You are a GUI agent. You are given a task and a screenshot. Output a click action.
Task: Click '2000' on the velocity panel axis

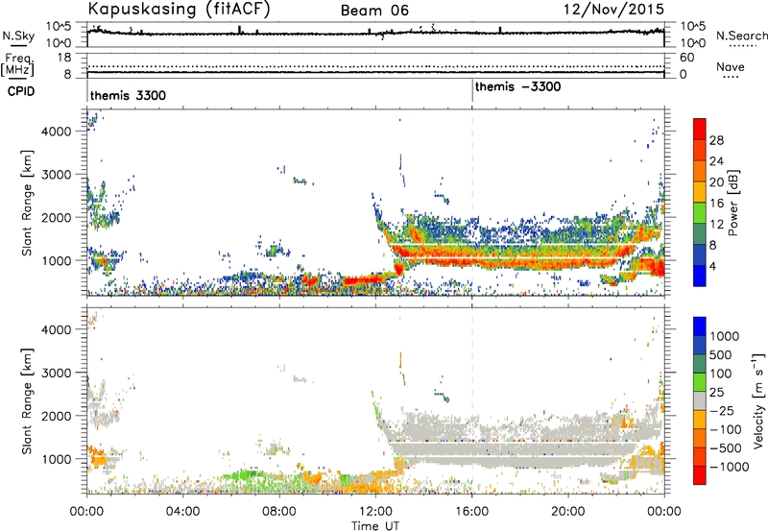pos(57,416)
